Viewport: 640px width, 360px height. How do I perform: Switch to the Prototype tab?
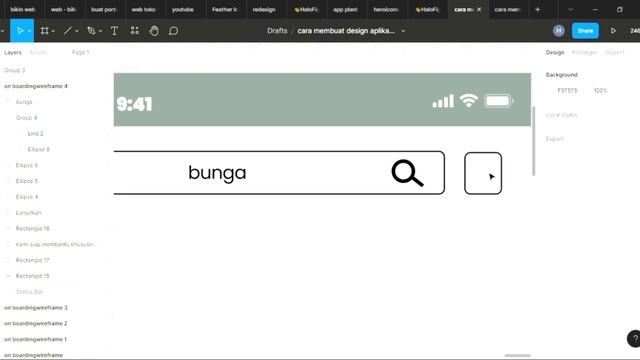click(584, 53)
